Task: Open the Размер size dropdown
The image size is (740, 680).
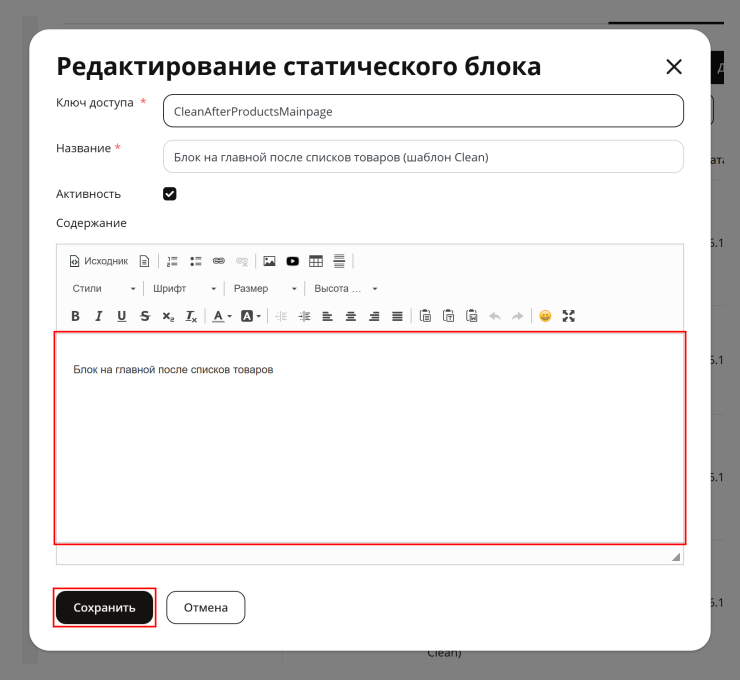Action: tap(265, 288)
